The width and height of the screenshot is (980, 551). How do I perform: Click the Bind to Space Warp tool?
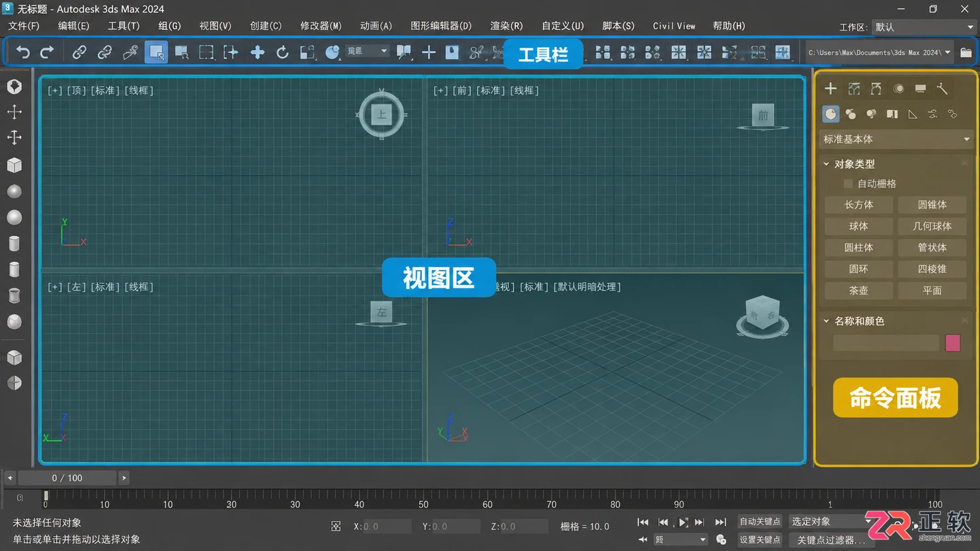(x=131, y=52)
